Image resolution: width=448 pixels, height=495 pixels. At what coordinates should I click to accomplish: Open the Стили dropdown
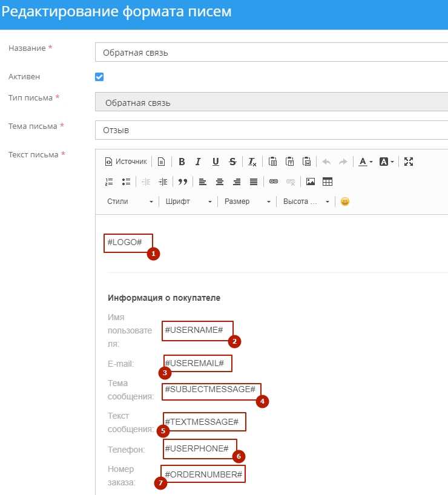[130, 202]
